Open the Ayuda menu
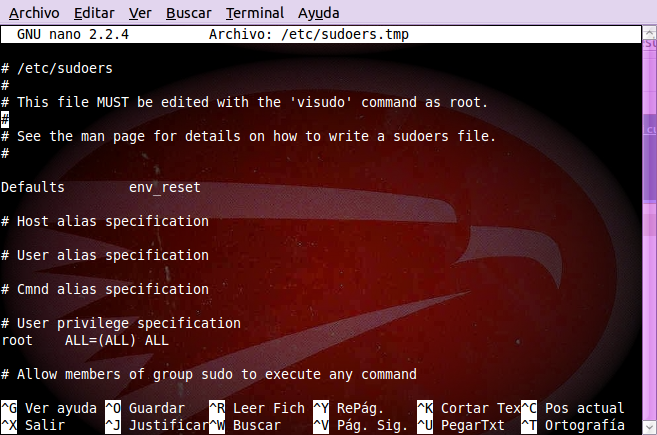 pyautogui.click(x=318, y=13)
